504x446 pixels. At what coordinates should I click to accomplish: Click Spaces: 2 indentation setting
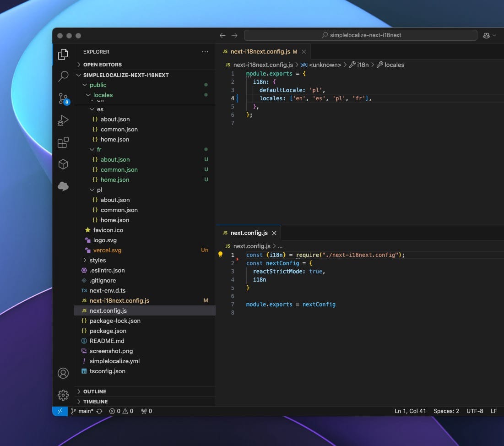[x=446, y=411]
